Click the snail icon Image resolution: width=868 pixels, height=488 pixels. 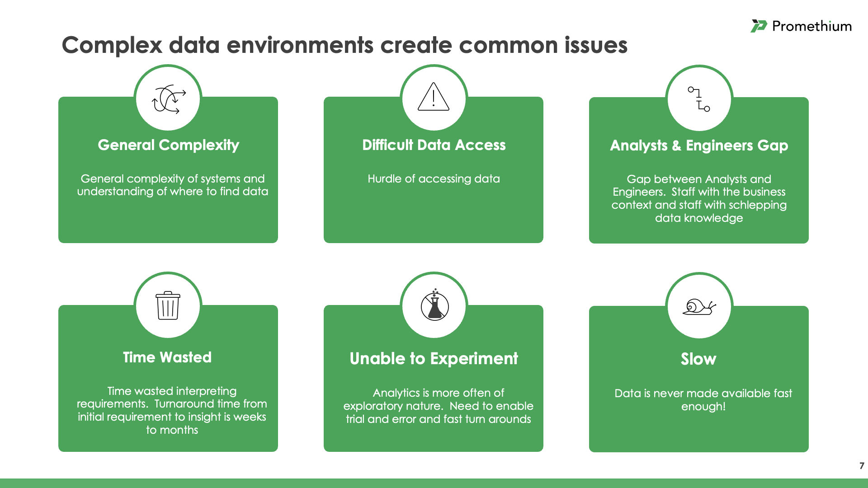699,307
